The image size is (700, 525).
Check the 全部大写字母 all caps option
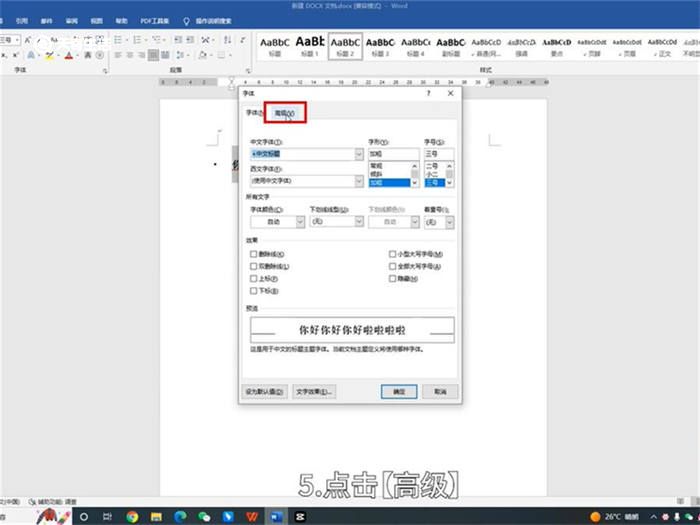[x=392, y=266]
